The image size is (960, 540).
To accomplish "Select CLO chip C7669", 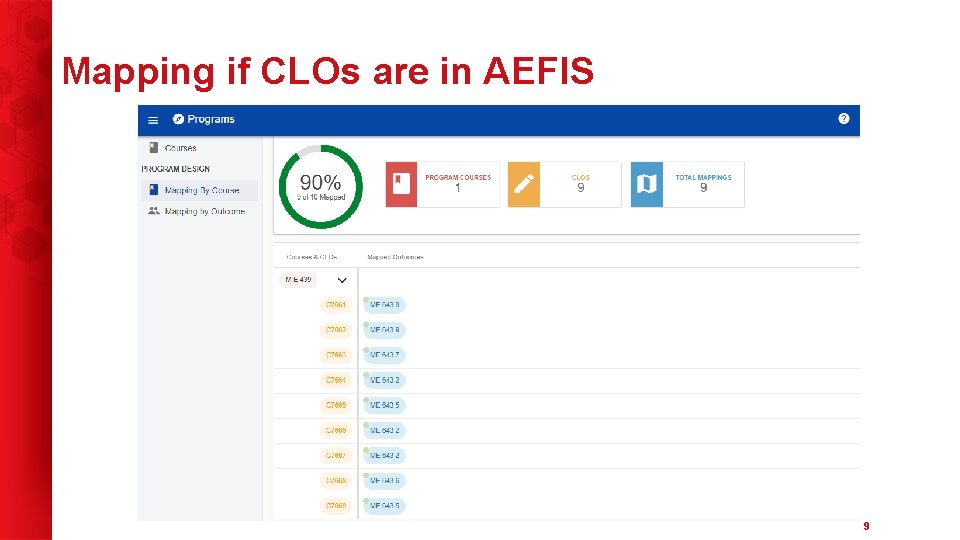I will click(x=336, y=506).
